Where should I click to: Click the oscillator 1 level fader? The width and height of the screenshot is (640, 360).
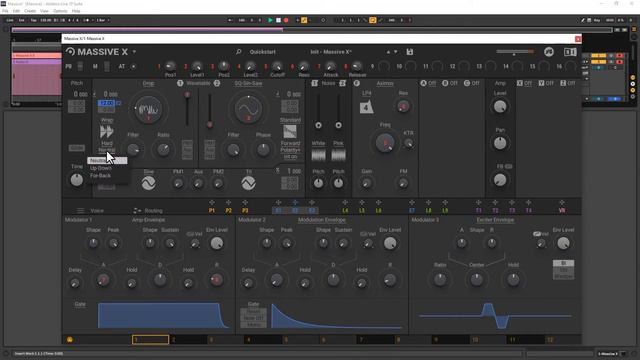[187, 109]
